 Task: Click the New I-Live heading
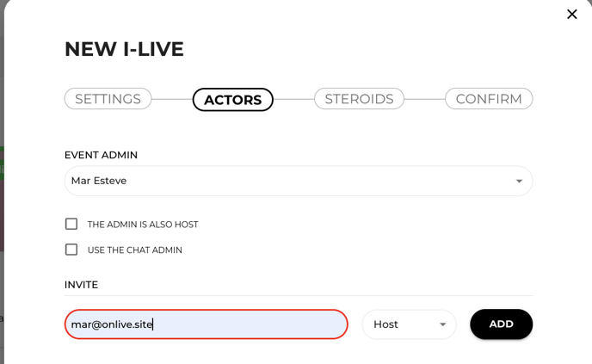(124, 49)
